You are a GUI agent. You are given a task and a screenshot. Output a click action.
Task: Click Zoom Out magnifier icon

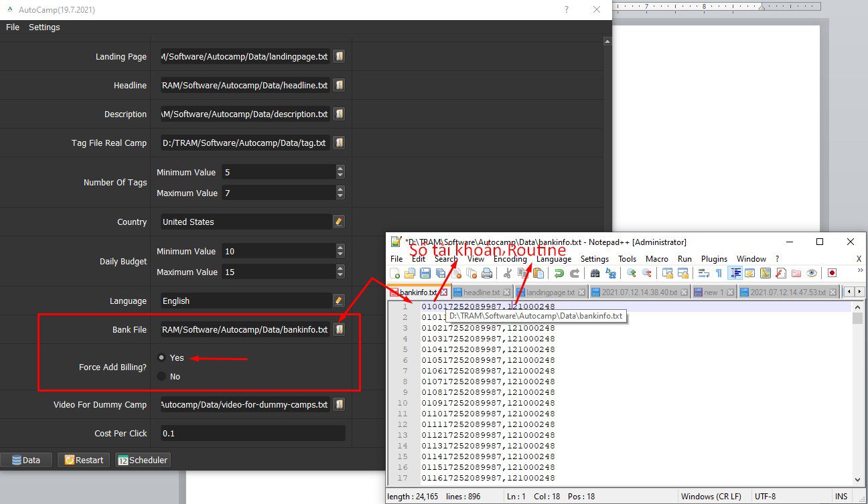coord(646,273)
